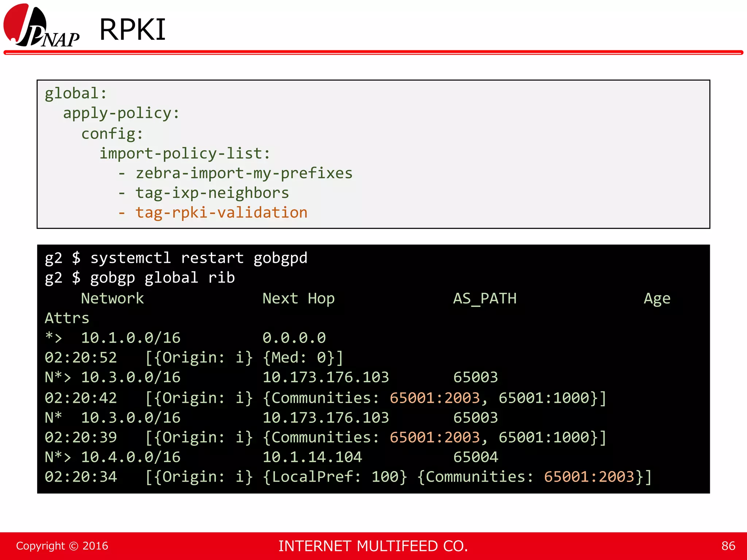Click the 'Network' column header
This screenshot has width=747, height=560.
[112, 298]
